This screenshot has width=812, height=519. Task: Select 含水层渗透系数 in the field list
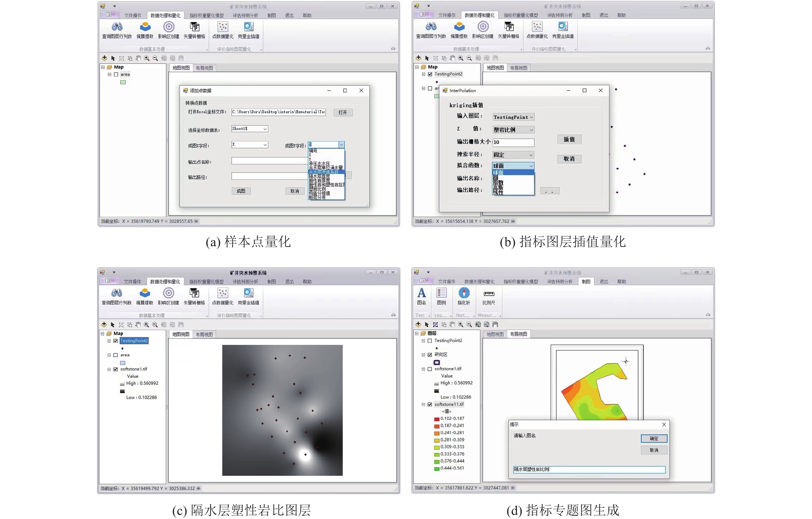324,172
